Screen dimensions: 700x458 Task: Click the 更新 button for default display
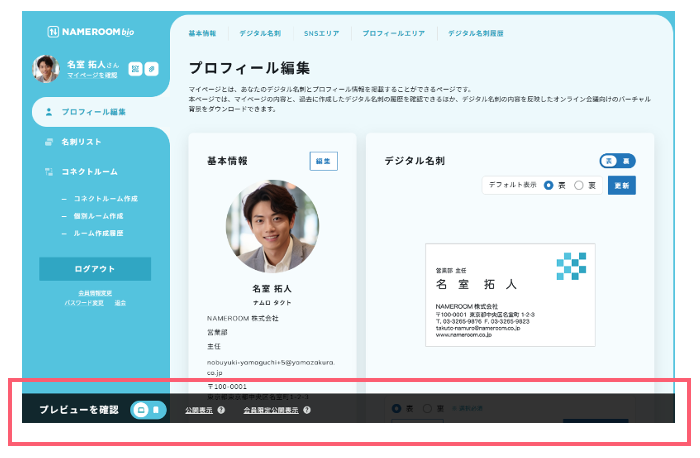622,185
